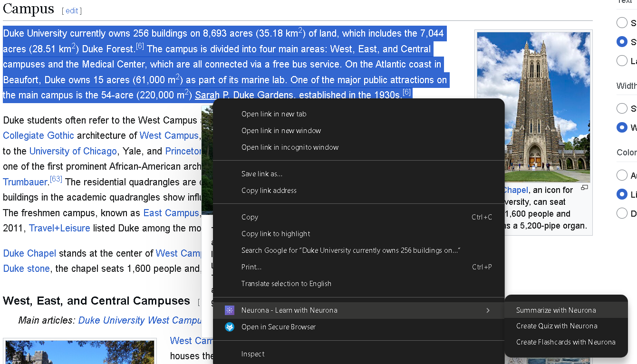Click Inspect in the context menu
This screenshot has width=637, height=364.
(358, 354)
